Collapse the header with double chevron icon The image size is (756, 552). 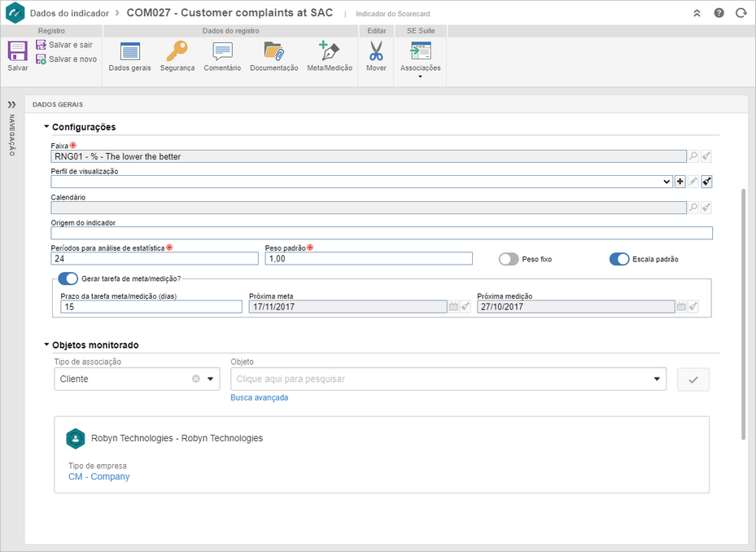pos(697,14)
